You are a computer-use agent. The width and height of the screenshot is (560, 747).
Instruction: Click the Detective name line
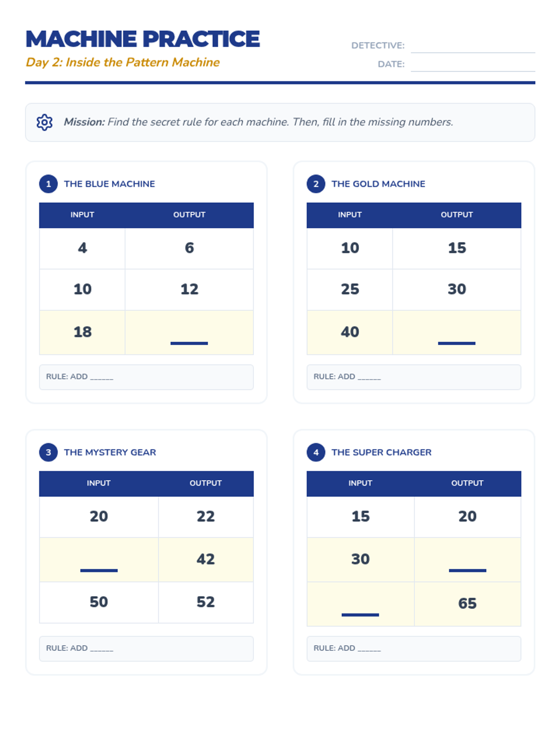point(472,46)
